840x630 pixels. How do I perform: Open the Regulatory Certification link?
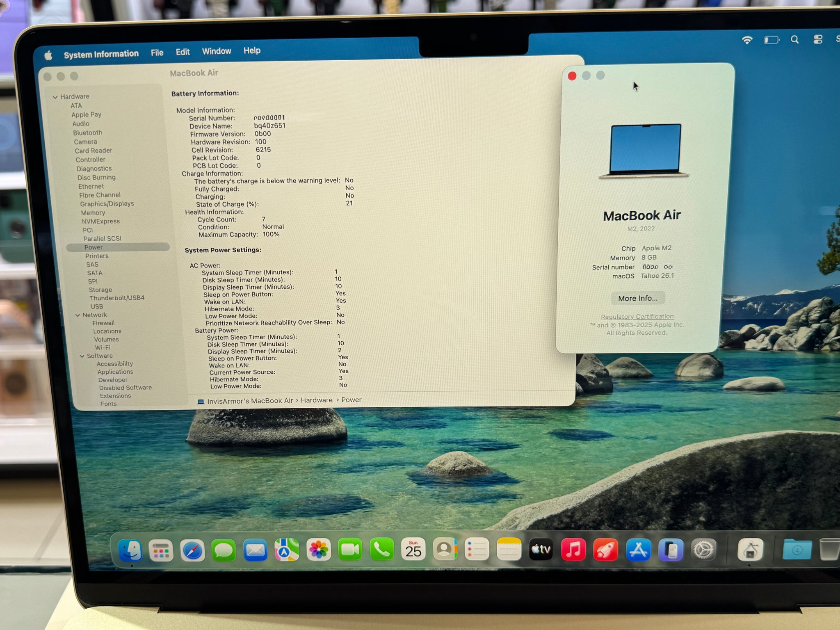click(637, 317)
